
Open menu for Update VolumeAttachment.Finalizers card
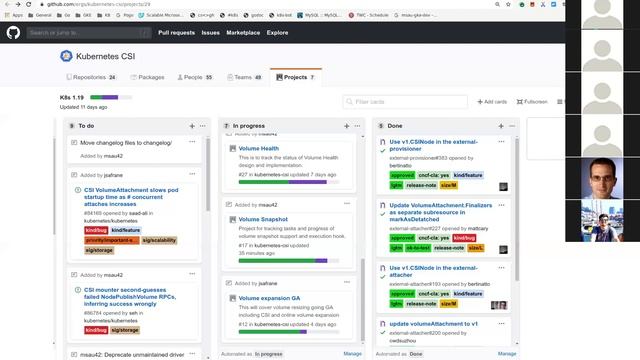(x=501, y=205)
